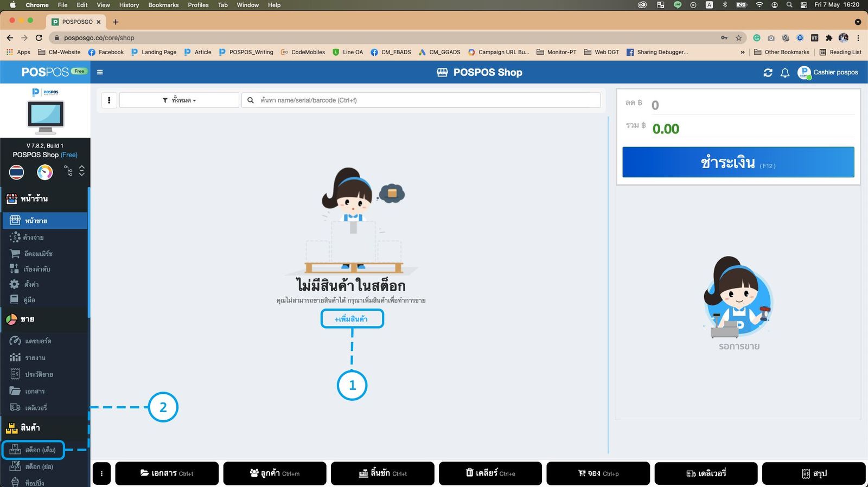868x487 pixels.
Task: Click the three-dot menu beside filter
Action: [x=109, y=100]
